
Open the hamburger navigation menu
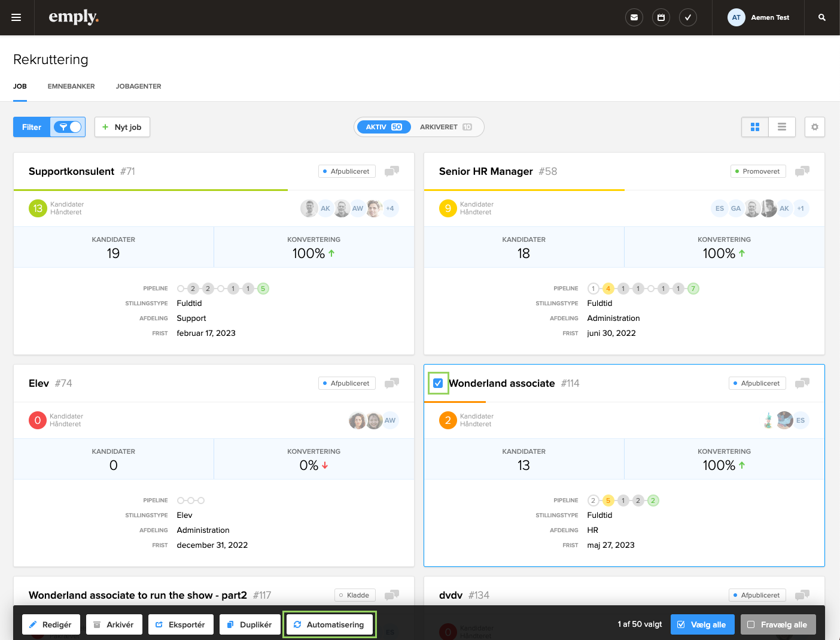16,17
